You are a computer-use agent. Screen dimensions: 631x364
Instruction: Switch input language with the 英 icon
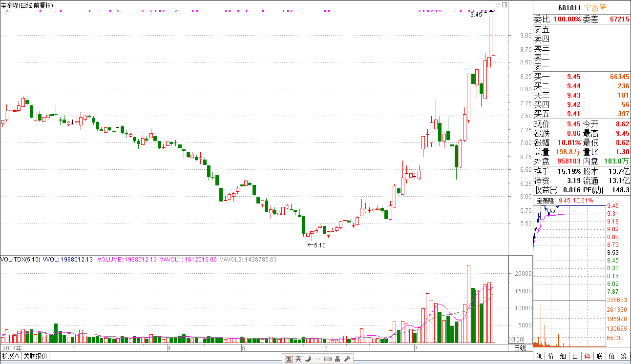tap(298, 359)
